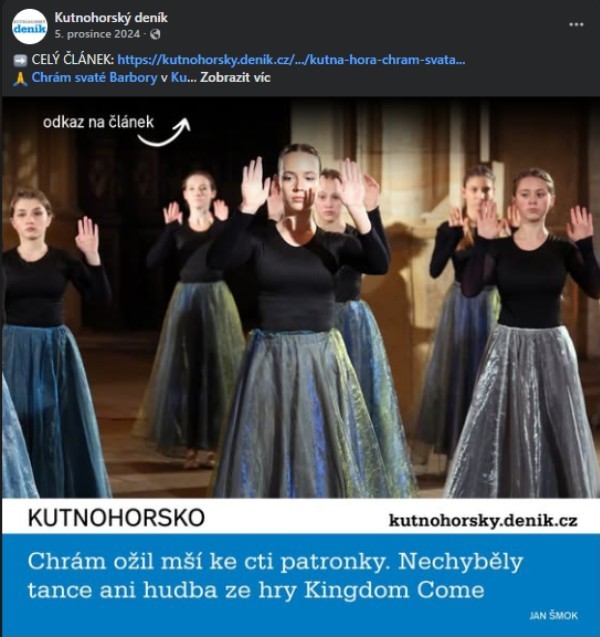Click the globe public-audience icon
This screenshot has height=637, width=600.
tap(155, 35)
